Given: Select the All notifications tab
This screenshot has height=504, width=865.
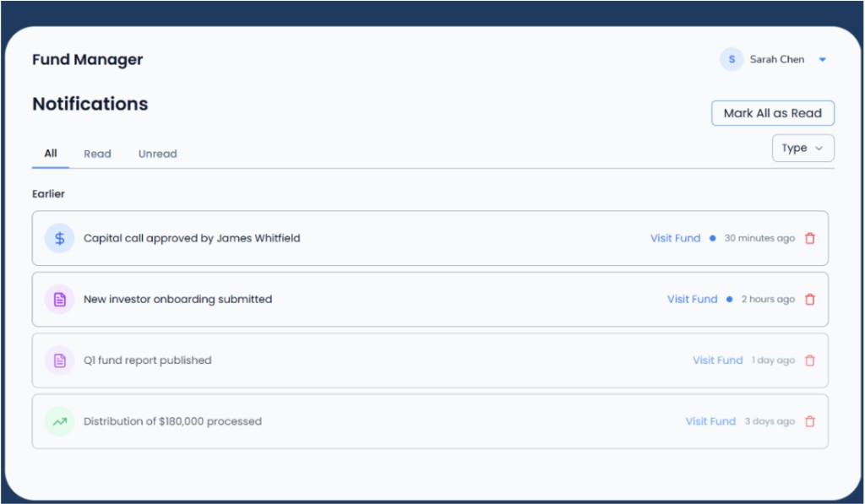Looking at the screenshot, I should click(51, 154).
